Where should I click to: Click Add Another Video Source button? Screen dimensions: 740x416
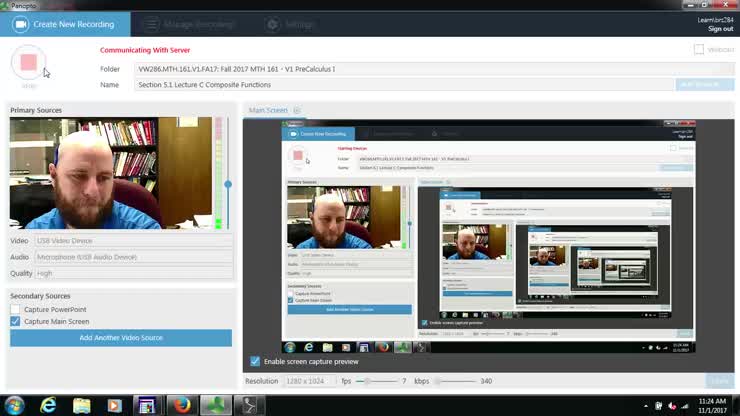click(x=121, y=338)
